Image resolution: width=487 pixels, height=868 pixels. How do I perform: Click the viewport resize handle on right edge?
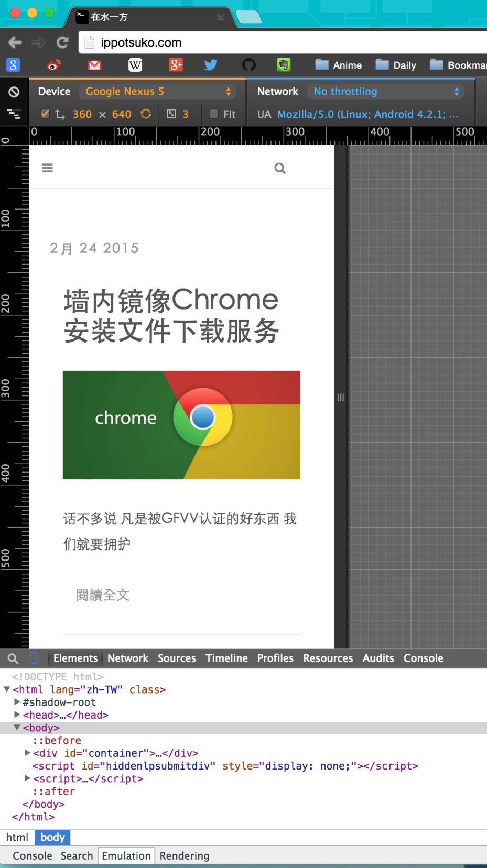341,397
